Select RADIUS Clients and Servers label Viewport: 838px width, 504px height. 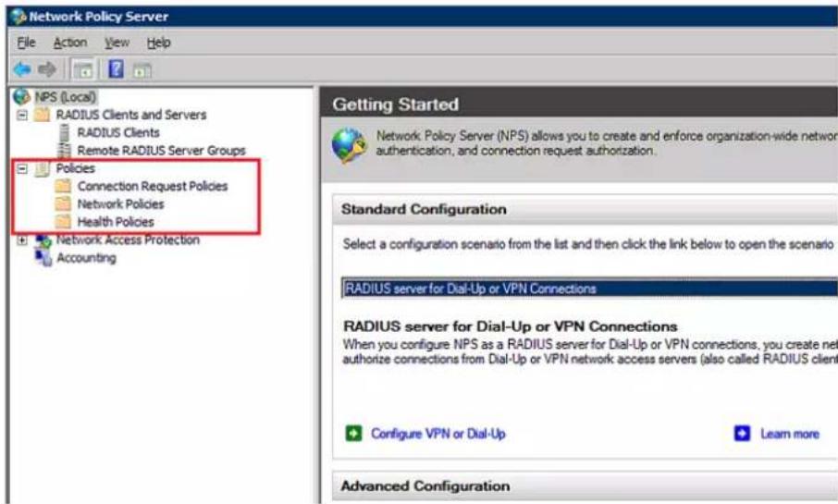coord(131,115)
